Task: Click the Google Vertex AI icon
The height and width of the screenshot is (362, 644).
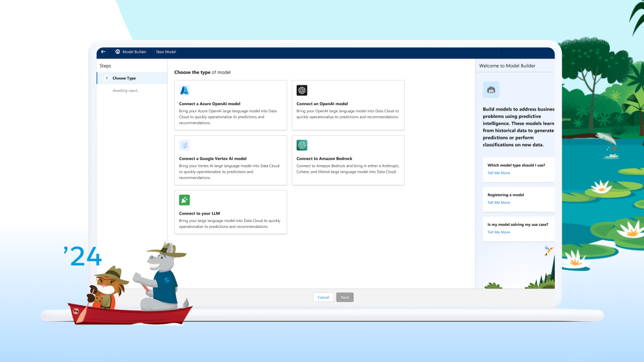Action: click(184, 145)
